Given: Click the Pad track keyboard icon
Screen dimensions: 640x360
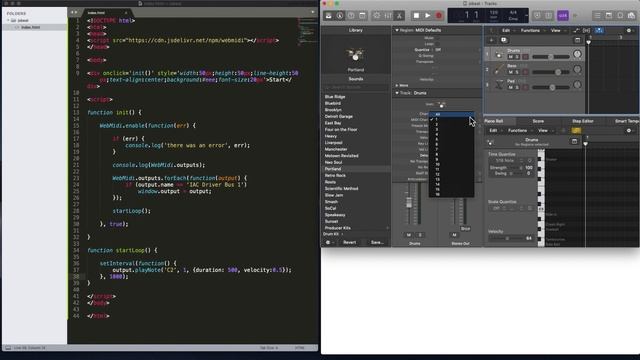Looking at the screenshot, I should (x=499, y=85).
